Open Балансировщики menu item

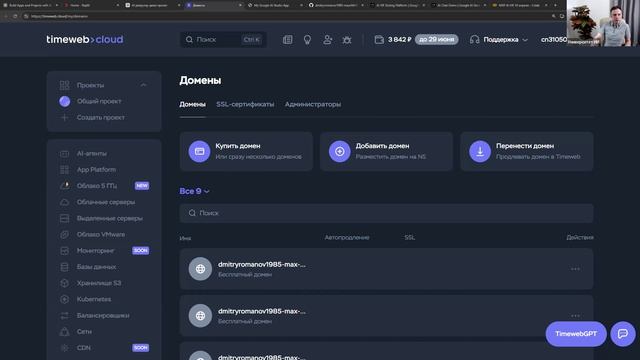(x=103, y=316)
